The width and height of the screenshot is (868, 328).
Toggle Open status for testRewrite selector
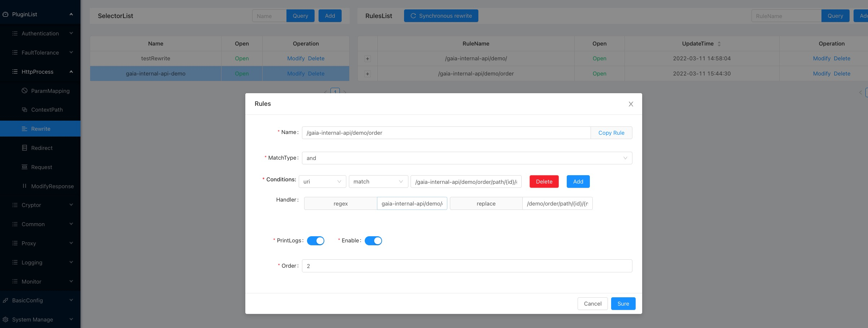[x=241, y=58]
